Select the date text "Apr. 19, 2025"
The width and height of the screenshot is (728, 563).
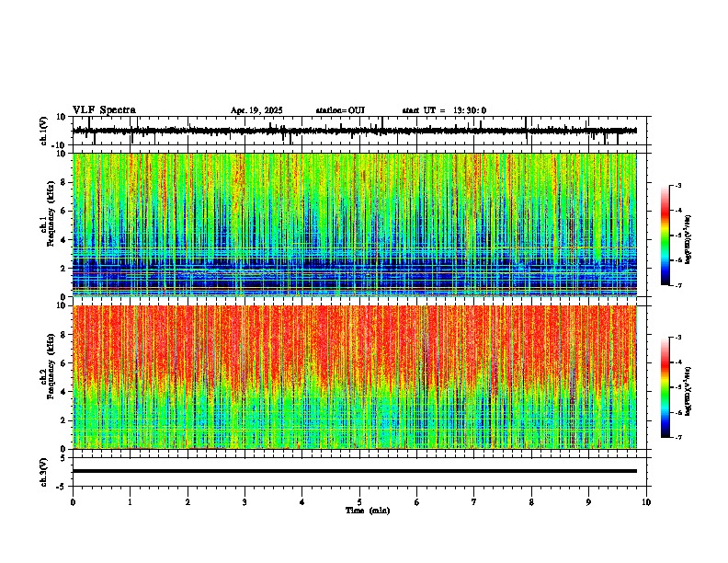click(256, 110)
